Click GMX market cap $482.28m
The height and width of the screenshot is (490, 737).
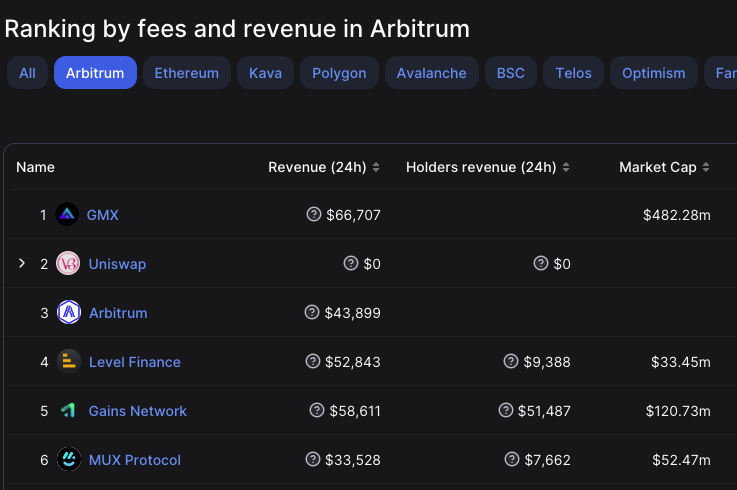[677, 215]
